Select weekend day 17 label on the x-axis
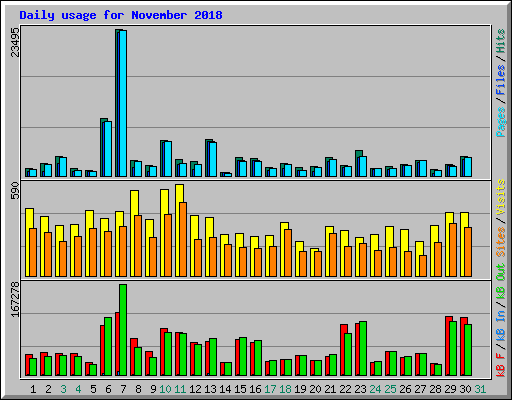This screenshot has height=400, width=512. coord(270,389)
